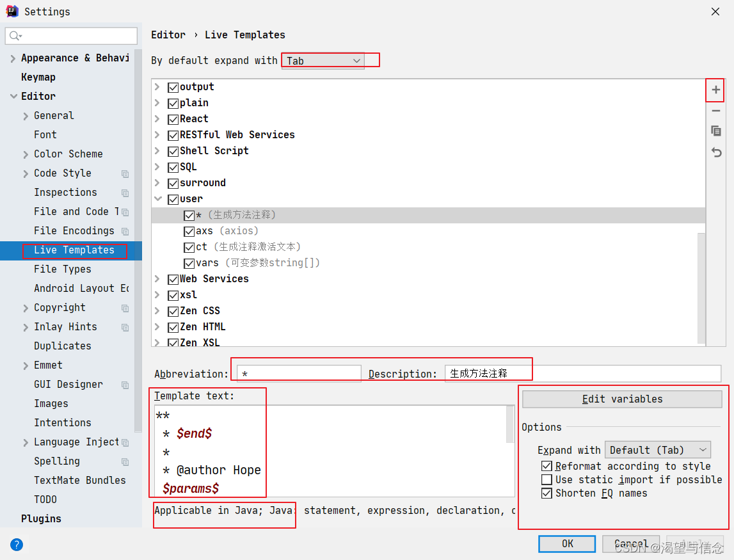Collapse the user template group
734x560 pixels.
[x=158, y=198]
